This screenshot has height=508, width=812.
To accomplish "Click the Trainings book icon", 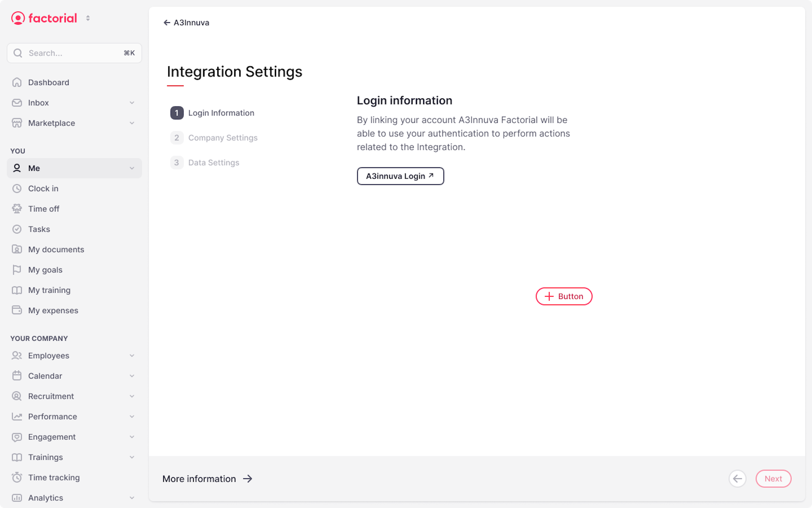I will tap(17, 457).
